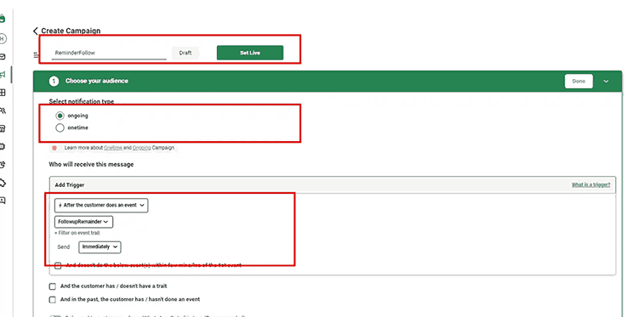
Task: Click the red info dot before Learn more
Action: (54, 148)
